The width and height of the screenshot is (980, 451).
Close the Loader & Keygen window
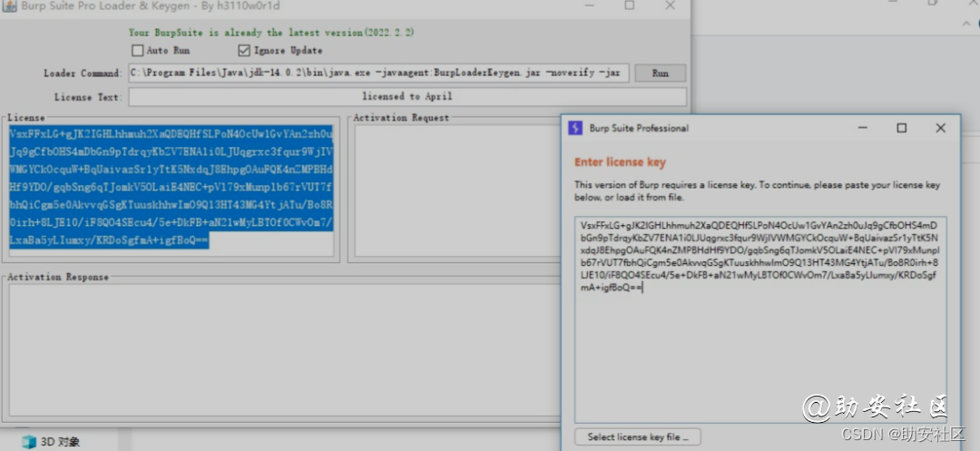point(670,5)
